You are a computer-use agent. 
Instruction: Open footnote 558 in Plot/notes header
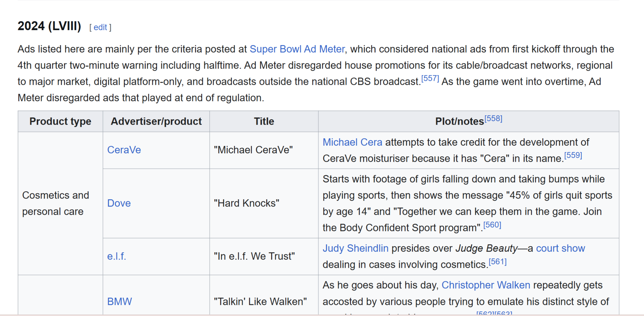pos(493,119)
